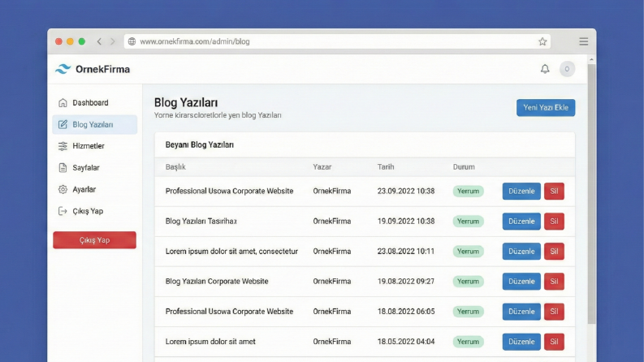Click the Blog Yazıları edit icon

point(63,124)
